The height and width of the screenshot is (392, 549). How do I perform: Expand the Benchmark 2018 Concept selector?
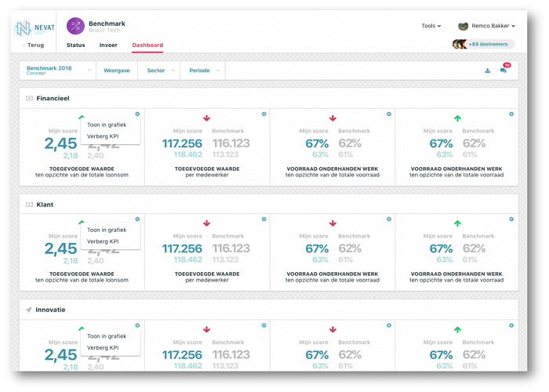tap(58, 71)
